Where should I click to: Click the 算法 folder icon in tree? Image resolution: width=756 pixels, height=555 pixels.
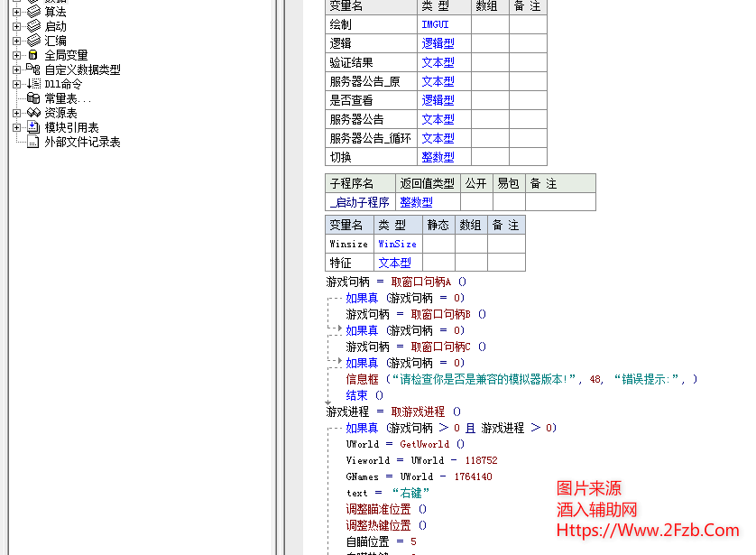33,12
